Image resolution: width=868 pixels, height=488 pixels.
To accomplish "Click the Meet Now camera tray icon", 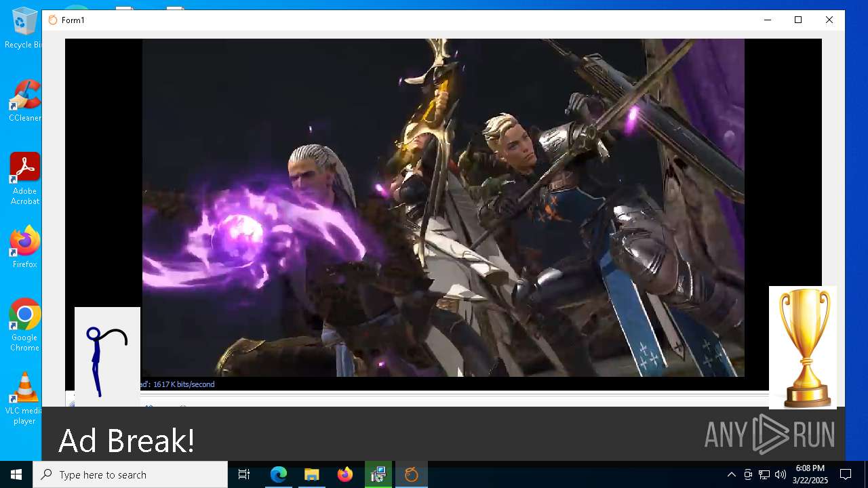I will [748, 474].
